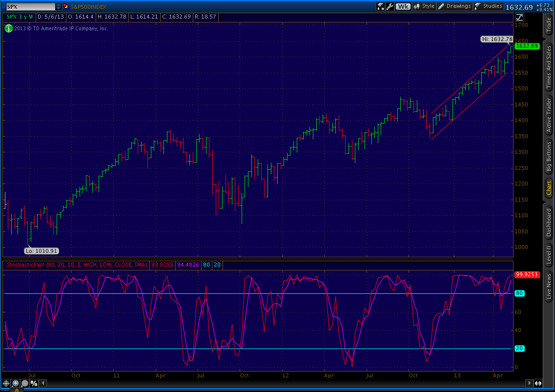The width and height of the screenshot is (555, 392).
Task: Click the oversold 20 value in study header
Action: 217,265
